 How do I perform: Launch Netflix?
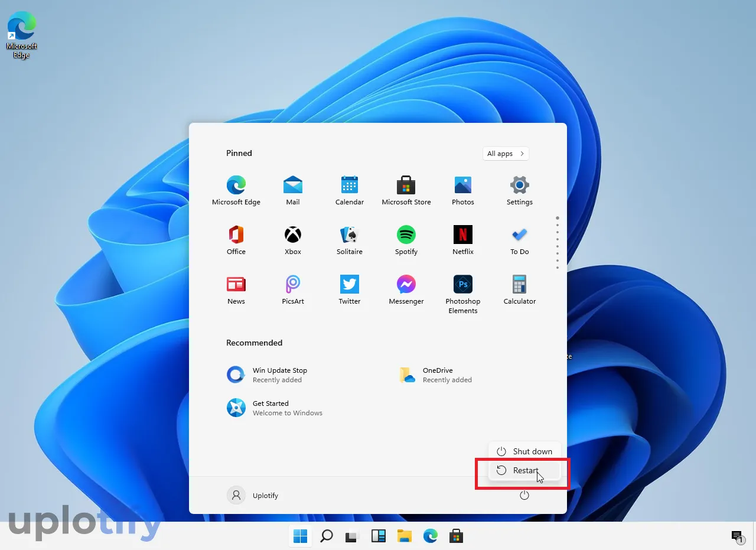pyautogui.click(x=463, y=240)
